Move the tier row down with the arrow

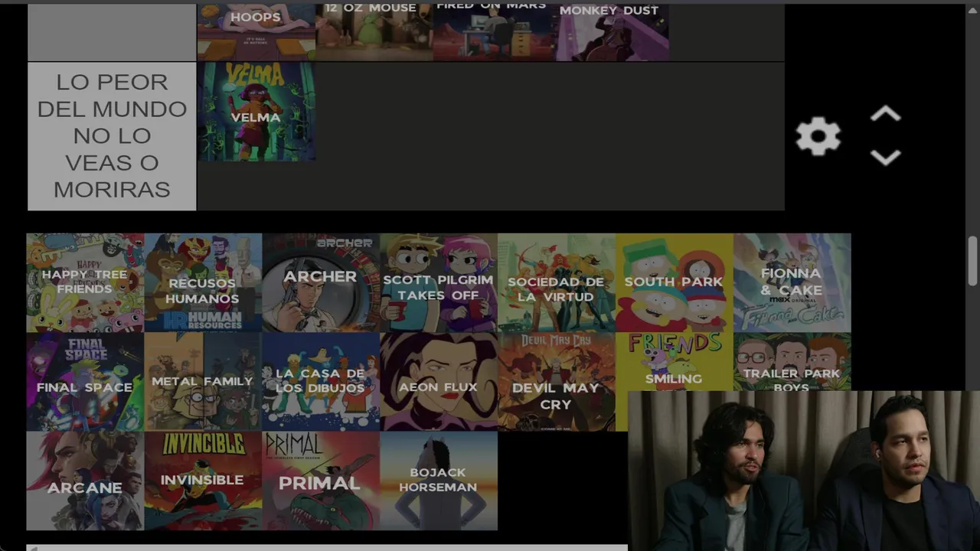(x=885, y=157)
